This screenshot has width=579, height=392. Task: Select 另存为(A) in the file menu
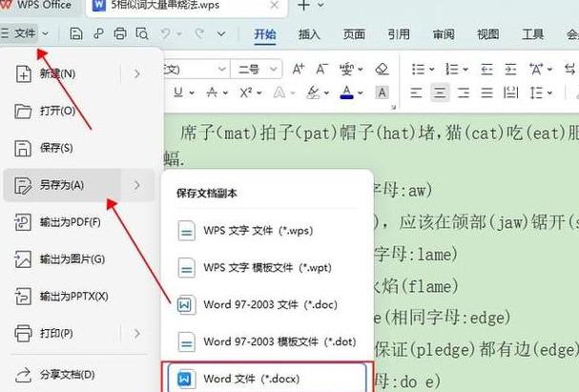coord(62,185)
